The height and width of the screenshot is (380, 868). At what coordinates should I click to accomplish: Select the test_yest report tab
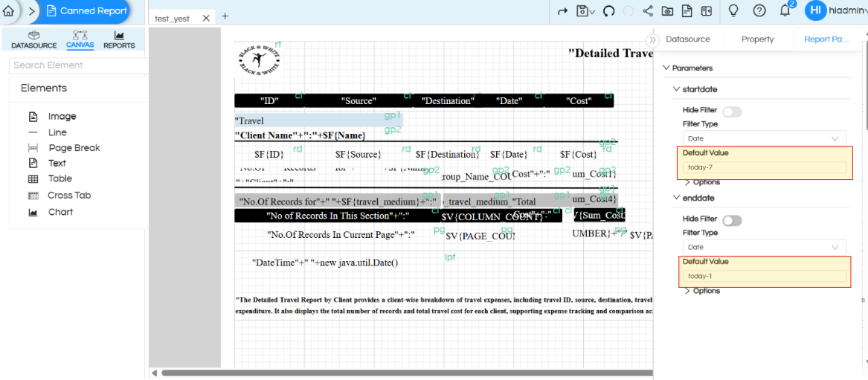tap(172, 19)
